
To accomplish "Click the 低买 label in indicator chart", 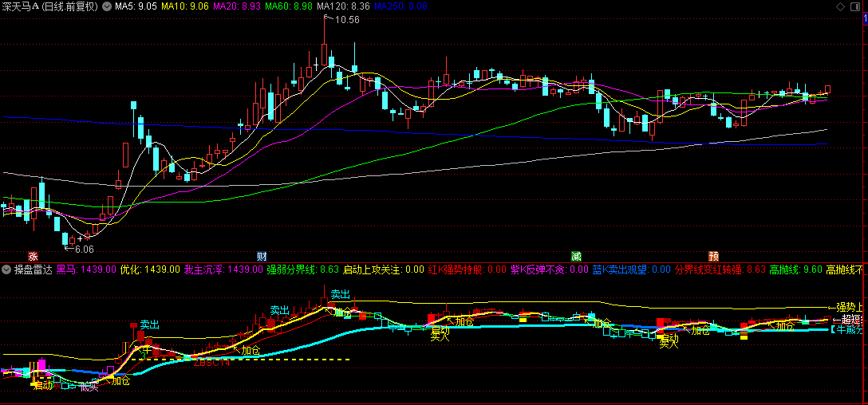I will point(89,387).
